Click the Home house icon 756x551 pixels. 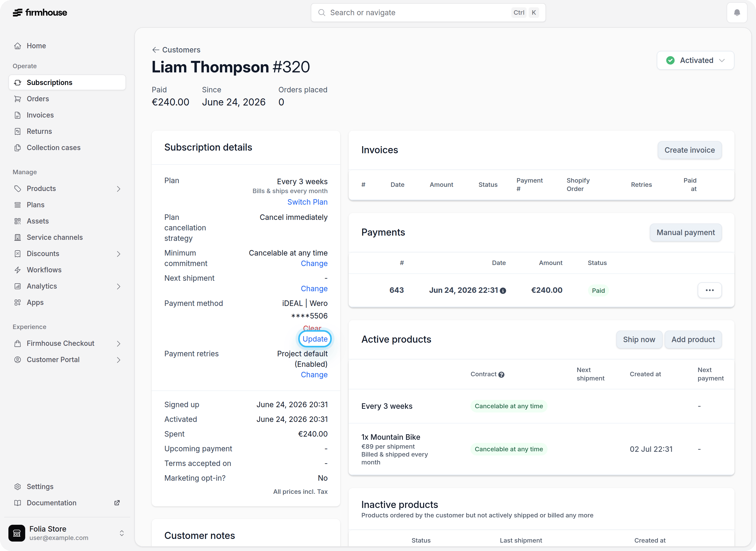tap(18, 46)
